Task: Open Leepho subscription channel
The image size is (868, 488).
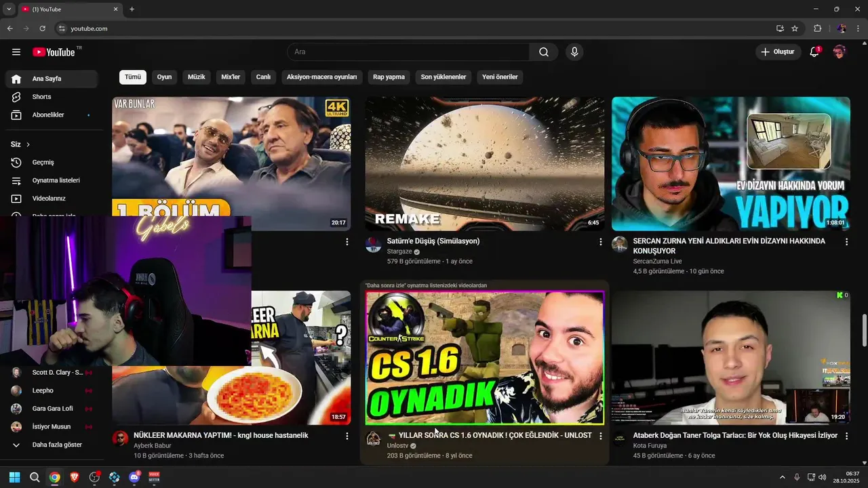Action: click(52, 390)
